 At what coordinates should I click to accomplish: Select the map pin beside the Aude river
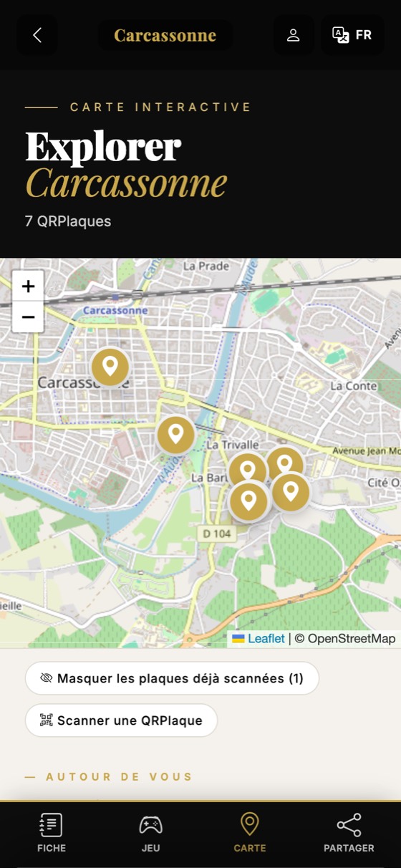(x=175, y=435)
